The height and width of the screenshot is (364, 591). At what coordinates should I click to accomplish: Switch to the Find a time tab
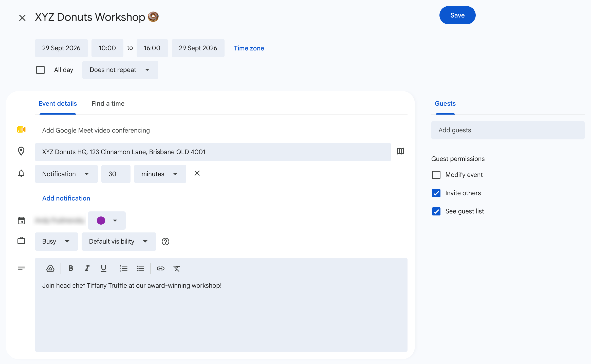pos(108,103)
